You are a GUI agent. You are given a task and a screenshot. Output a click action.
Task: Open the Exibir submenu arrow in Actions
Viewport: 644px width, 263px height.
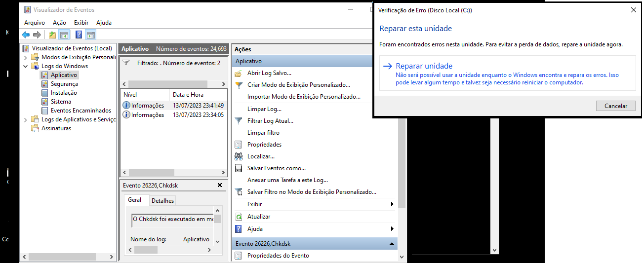[x=392, y=204]
